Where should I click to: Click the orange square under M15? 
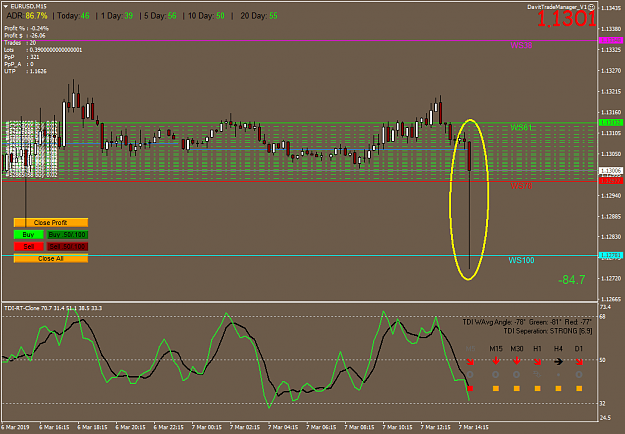click(496, 388)
